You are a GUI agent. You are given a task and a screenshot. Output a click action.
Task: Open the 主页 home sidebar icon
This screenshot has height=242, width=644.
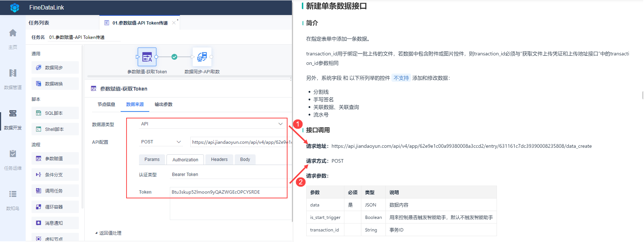(x=13, y=33)
